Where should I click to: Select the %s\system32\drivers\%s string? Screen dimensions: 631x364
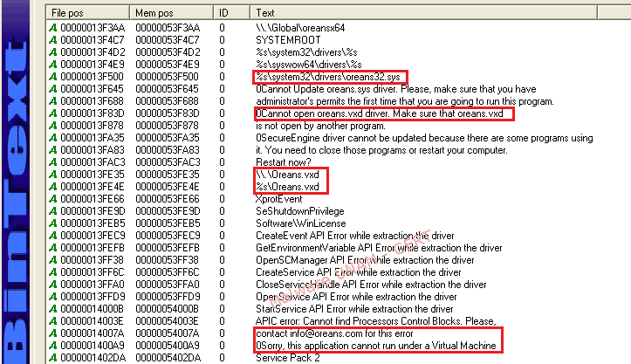(x=306, y=52)
